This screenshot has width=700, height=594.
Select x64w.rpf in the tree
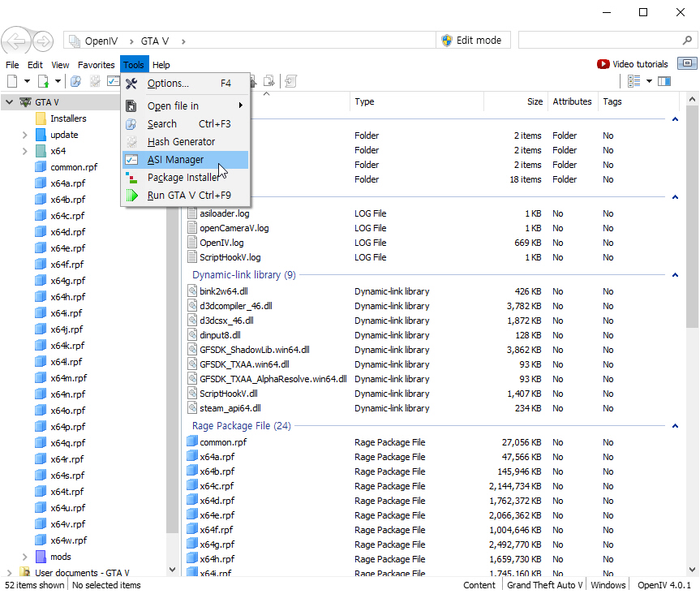coord(69,540)
